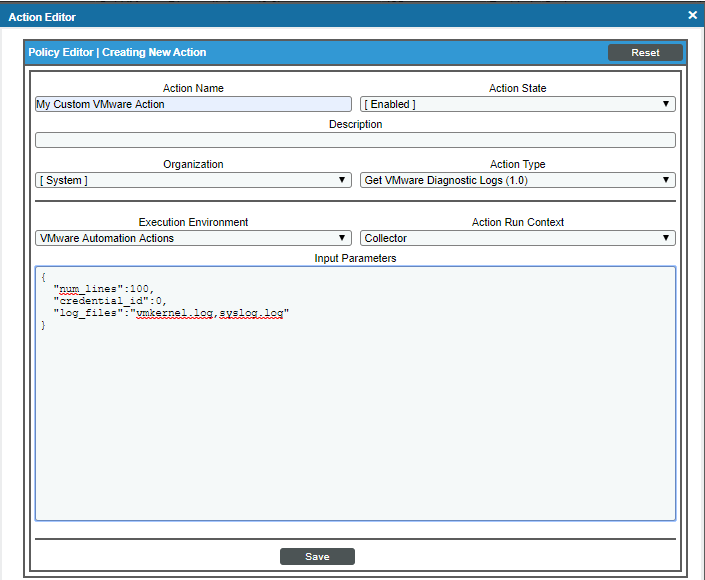The height and width of the screenshot is (580, 705).
Task: Close the Action Editor dialog
Action: (x=692, y=15)
